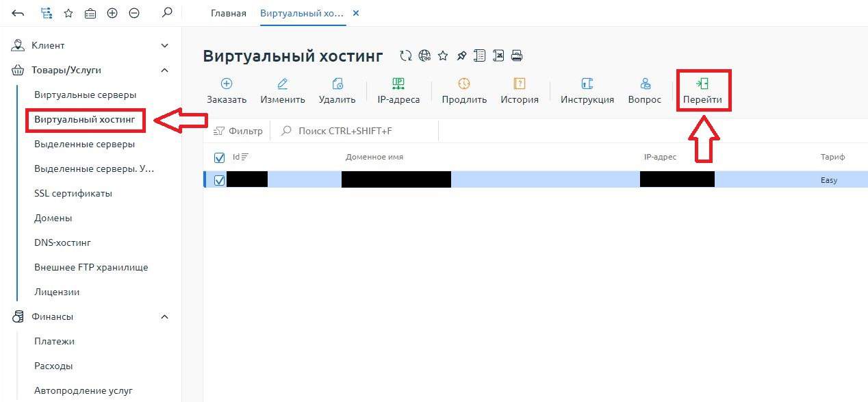Refresh the Виртуальный хостинг list
Image resolution: width=868 pixels, height=402 pixels.
click(x=406, y=56)
